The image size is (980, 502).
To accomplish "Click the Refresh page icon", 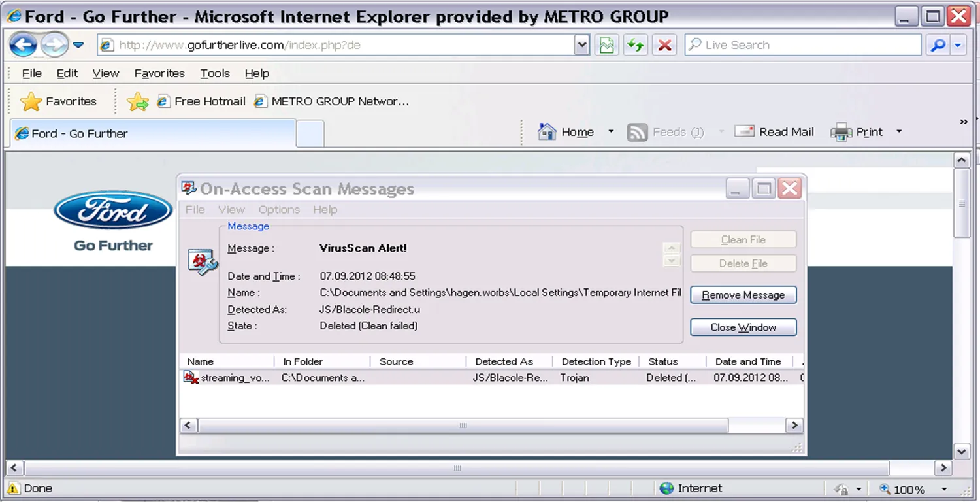I will [635, 45].
